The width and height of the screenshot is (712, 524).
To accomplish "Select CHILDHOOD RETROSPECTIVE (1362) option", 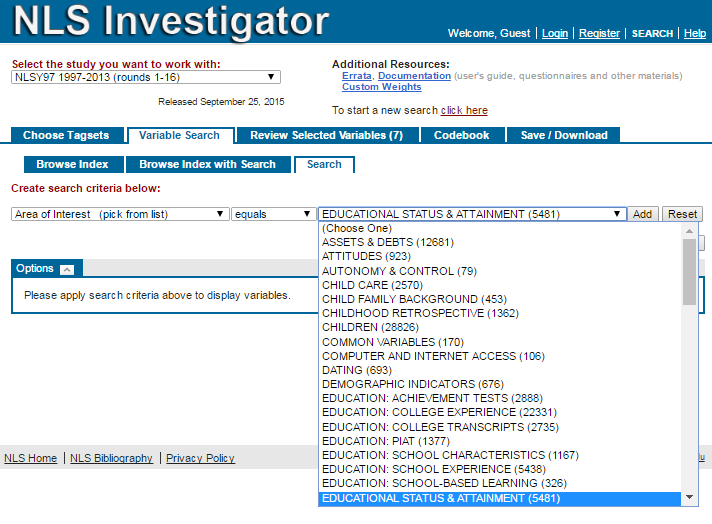I will point(499,313).
